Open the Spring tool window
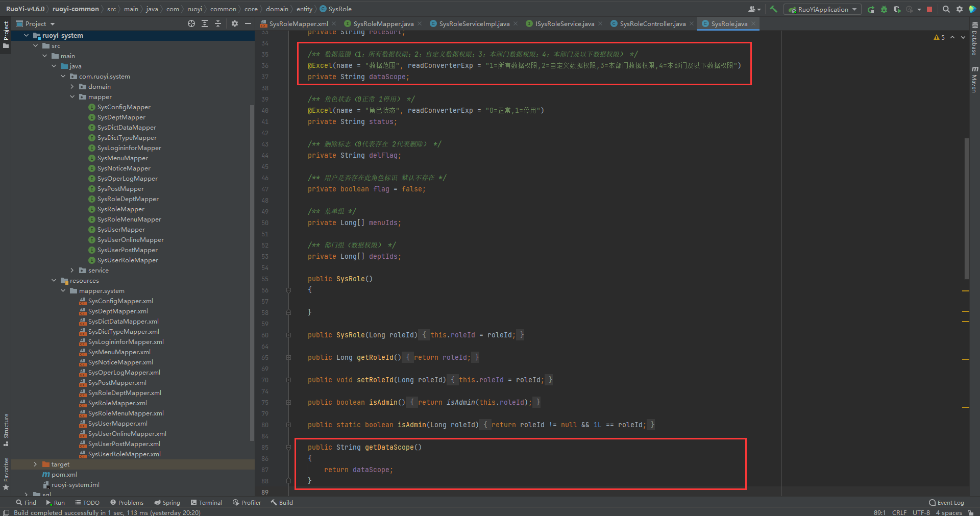980x516 pixels. tap(167, 503)
